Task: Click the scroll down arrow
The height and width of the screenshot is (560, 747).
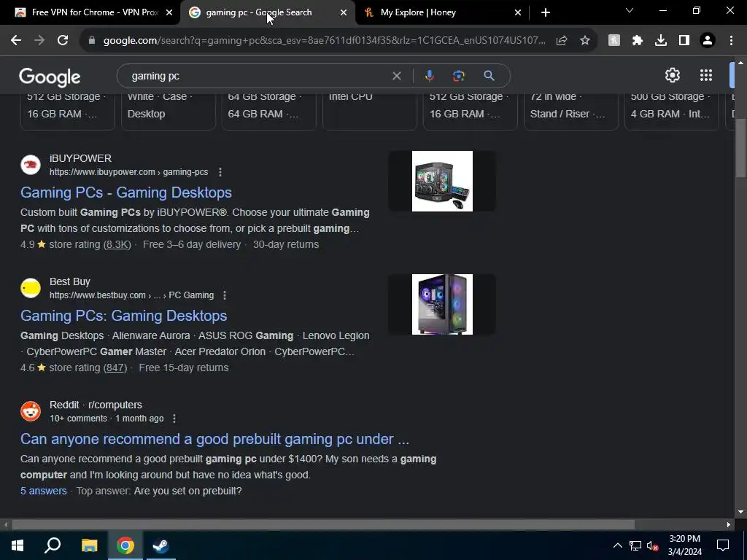Action: point(740,512)
